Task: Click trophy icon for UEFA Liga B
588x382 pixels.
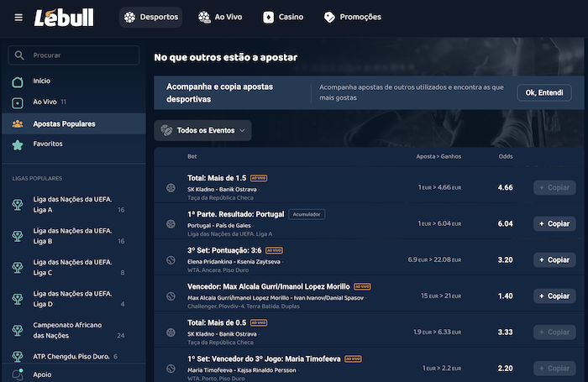Action: point(18,236)
